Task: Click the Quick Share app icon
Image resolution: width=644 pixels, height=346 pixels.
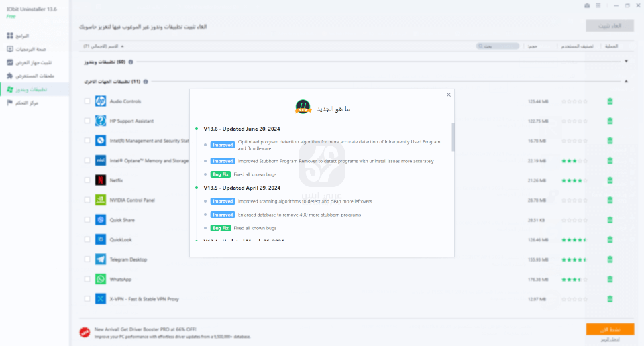Action: [x=100, y=219]
